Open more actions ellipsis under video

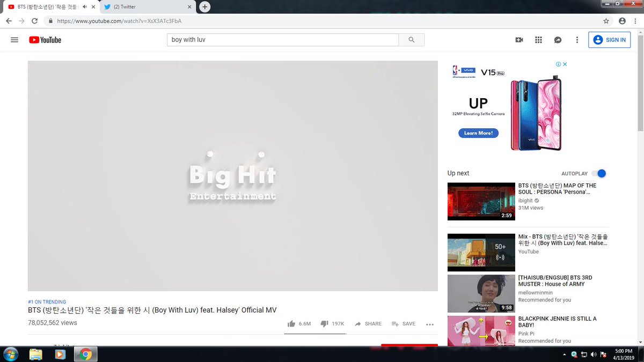(430, 324)
